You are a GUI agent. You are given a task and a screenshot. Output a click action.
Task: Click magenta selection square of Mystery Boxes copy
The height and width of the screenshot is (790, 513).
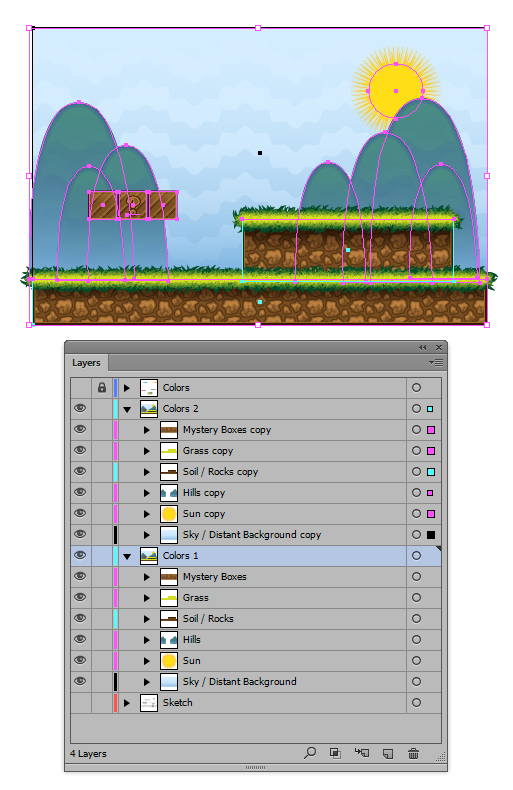(431, 430)
